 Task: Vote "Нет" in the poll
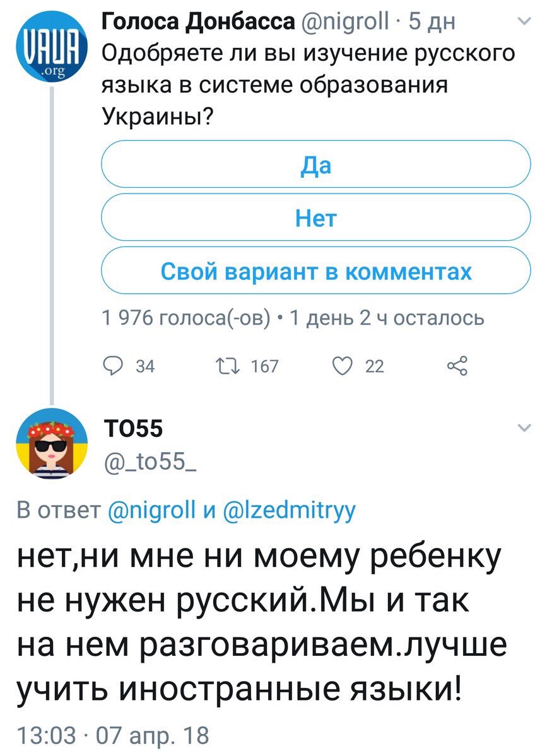click(x=315, y=219)
